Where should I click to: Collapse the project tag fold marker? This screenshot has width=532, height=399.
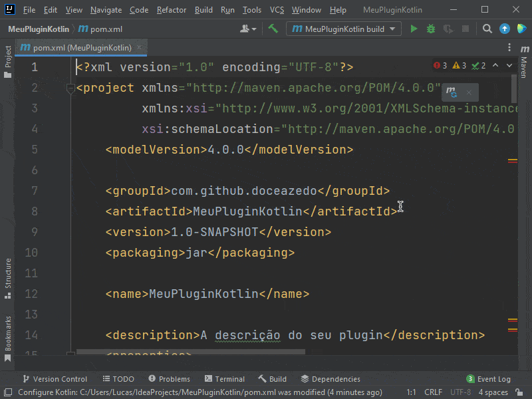pos(70,88)
